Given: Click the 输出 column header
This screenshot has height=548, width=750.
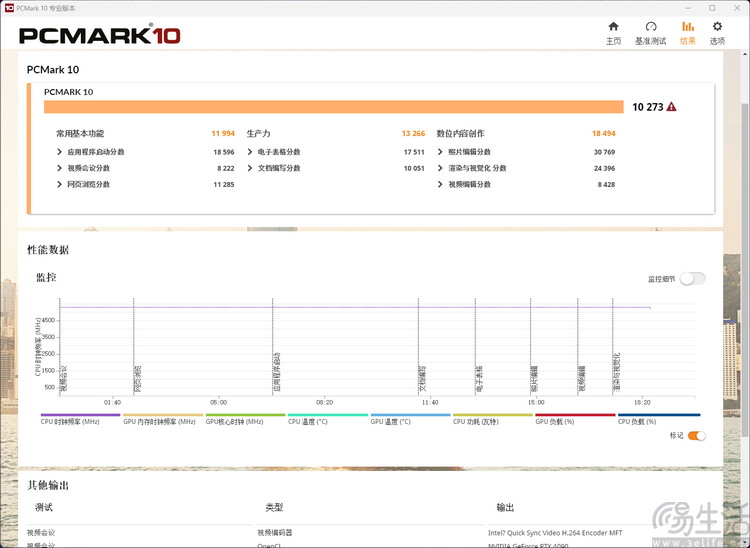Looking at the screenshot, I should click(505, 507).
